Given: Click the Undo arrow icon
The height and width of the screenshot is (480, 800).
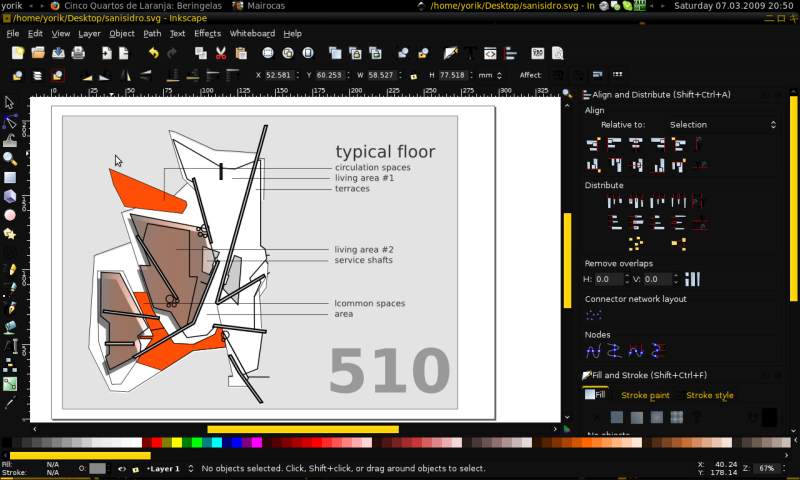Looking at the screenshot, I should (153, 53).
